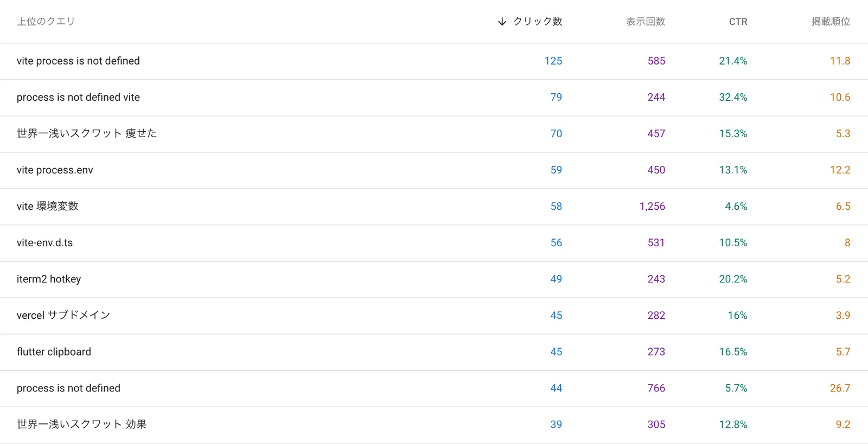
Task: Click the "vite-env.d.ts" query
Action: pos(44,243)
